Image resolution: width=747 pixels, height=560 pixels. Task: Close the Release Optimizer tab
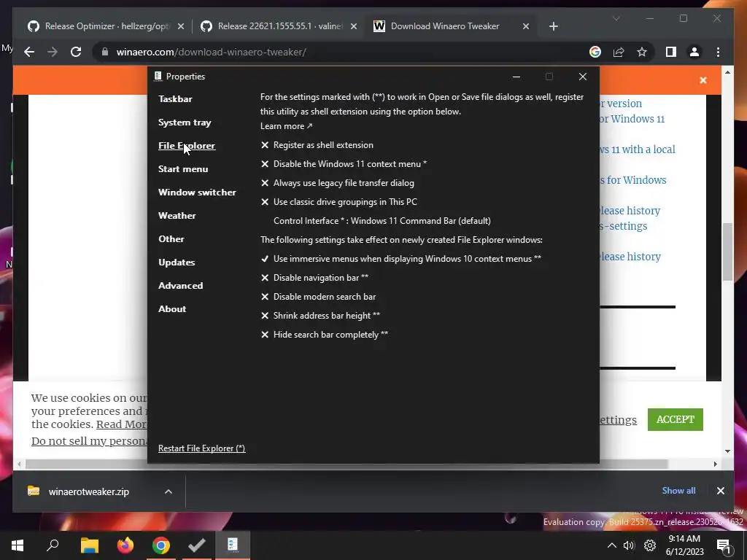[181, 26]
